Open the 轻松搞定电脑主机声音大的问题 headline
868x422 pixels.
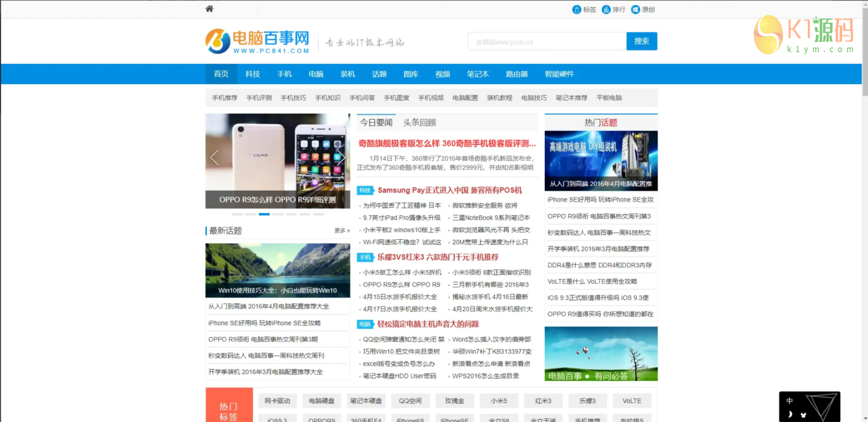(x=428, y=324)
